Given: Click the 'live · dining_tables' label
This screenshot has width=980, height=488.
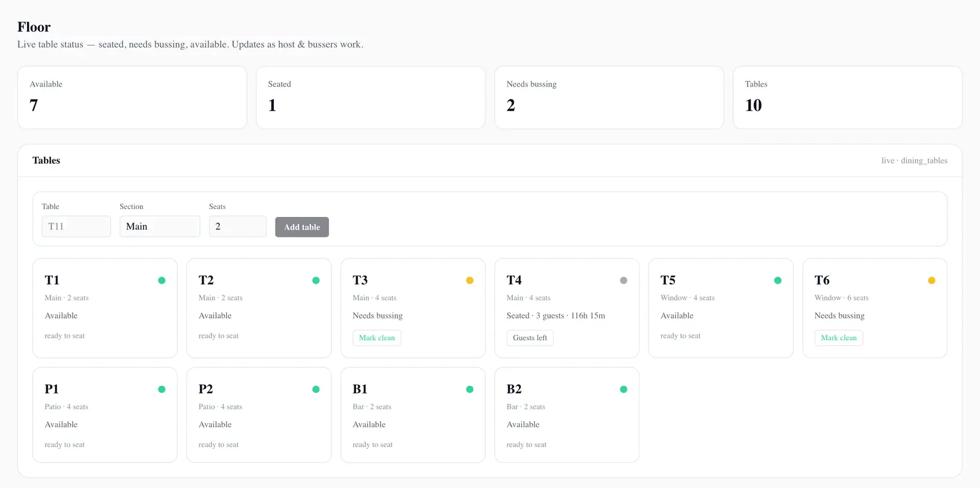Looking at the screenshot, I should pyautogui.click(x=915, y=160).
